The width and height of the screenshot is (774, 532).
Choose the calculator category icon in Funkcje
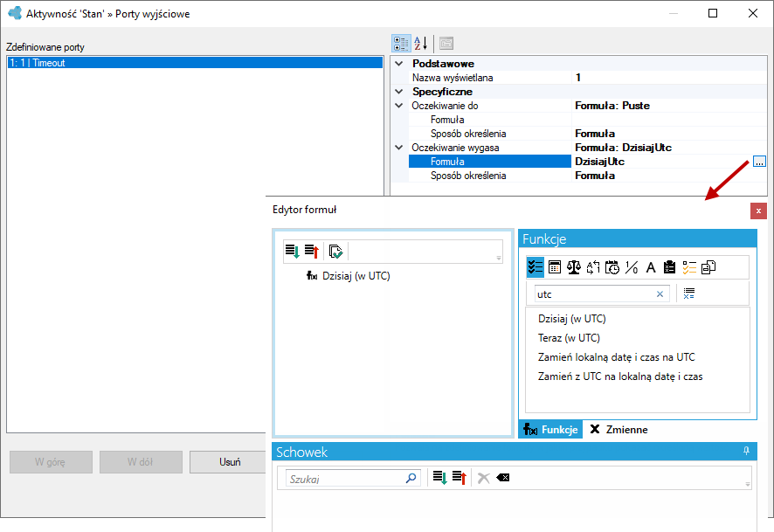(x=555, y=267)
